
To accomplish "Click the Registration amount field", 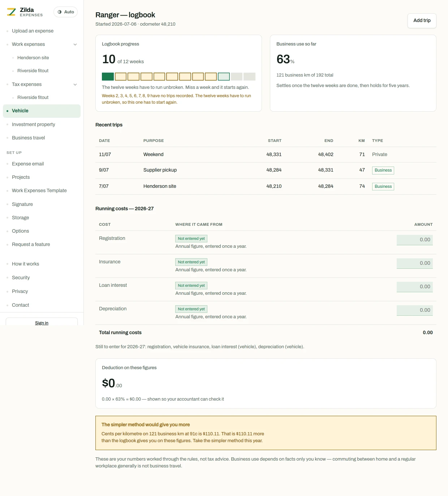I will (x=414, y=240).
